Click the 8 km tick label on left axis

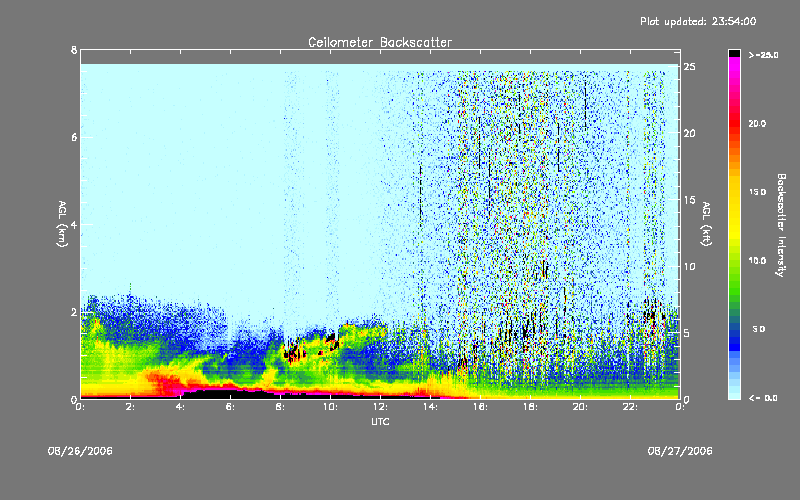pyautogui.click(x=74, y=50)
